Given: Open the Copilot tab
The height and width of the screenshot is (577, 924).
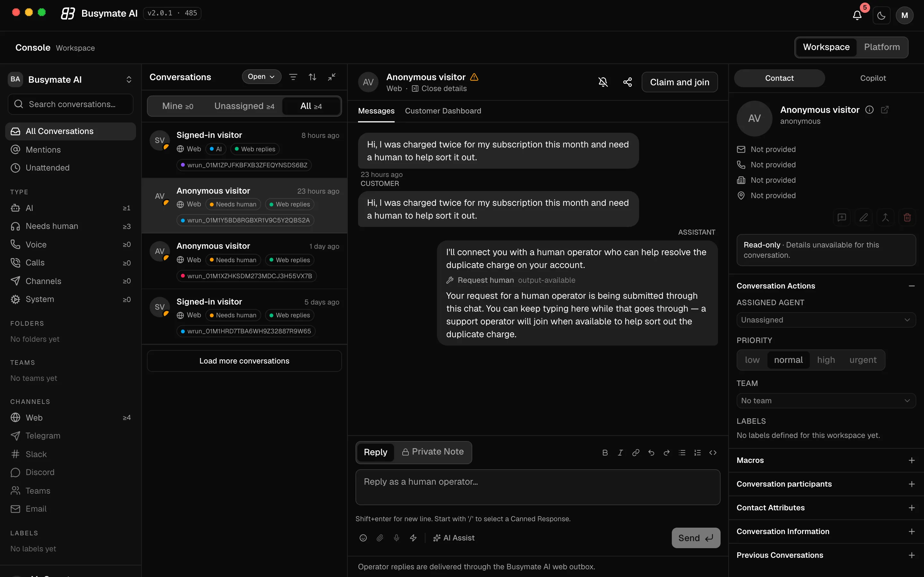Looking at the screenshot, I should (x=873, y=78).
